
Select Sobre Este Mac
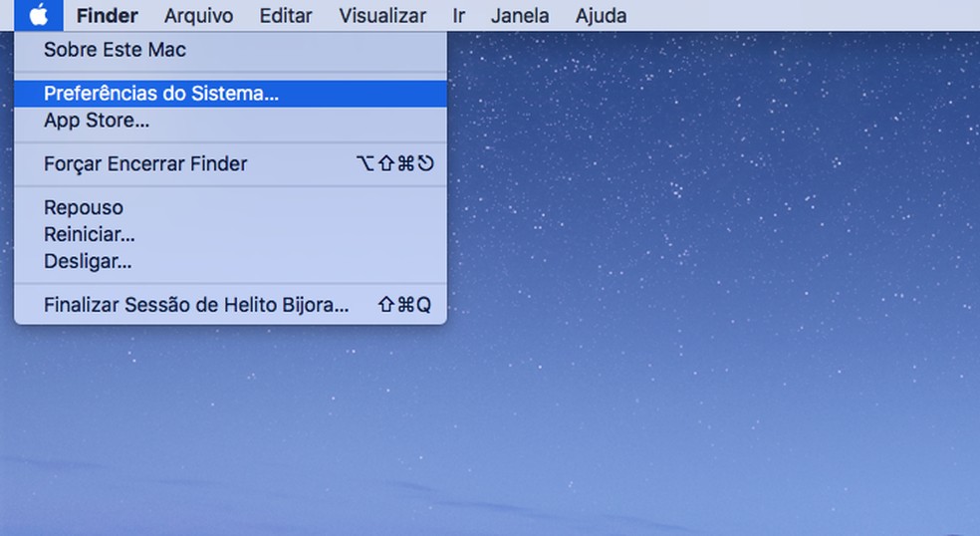[x=231, y=50]
